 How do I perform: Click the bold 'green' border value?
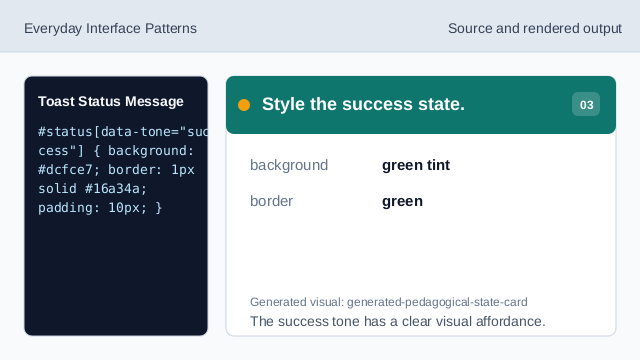pyautogui.click(x=402, y=201)
